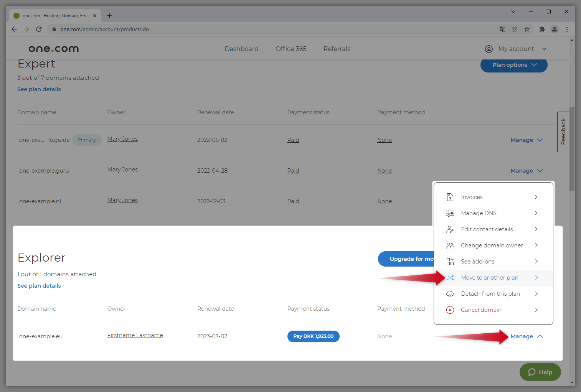Click the Google Translate icon in address bar
Image resolution: width=581 pixels, height=392 pixels.
click(502, 29)
